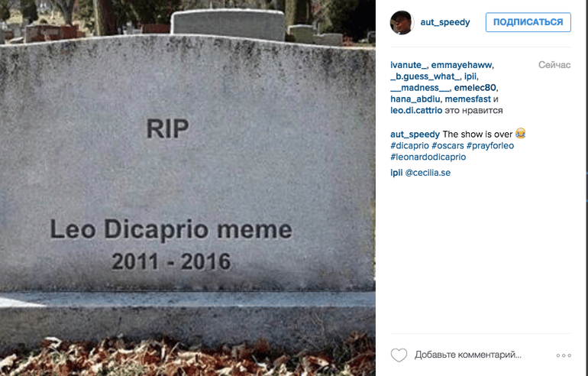Open leo.di.cattrio liker profile
Image resolution: width=588 pixels, height=376 pixels.
(x=416, y=110)
